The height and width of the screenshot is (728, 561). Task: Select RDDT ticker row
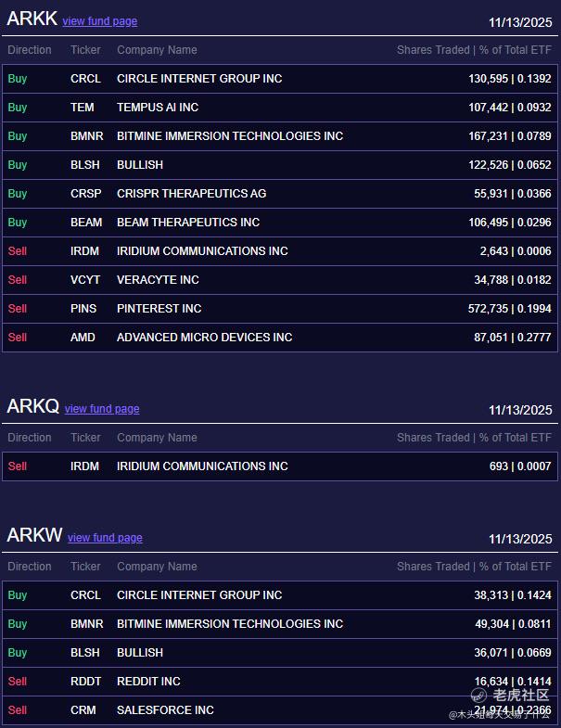280,682
